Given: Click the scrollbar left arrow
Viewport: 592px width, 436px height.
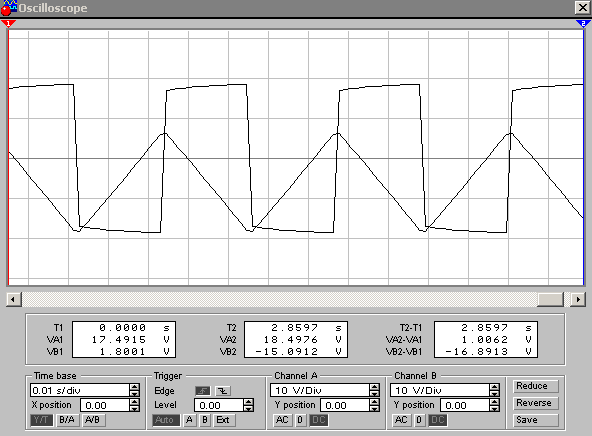Looking at the screenshot, I should tap(14, 299).
